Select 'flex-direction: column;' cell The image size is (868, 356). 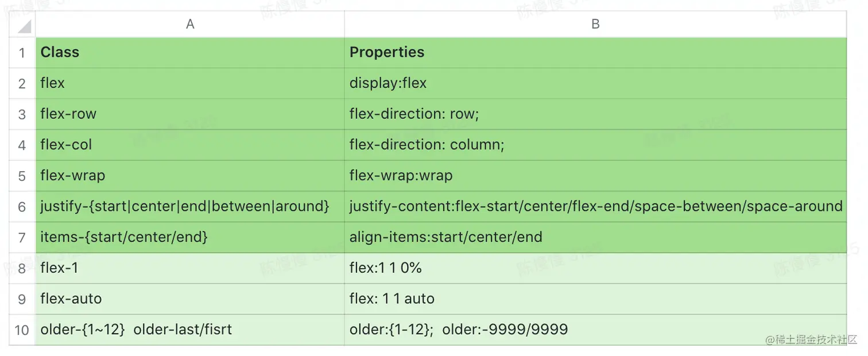(595, 145)
